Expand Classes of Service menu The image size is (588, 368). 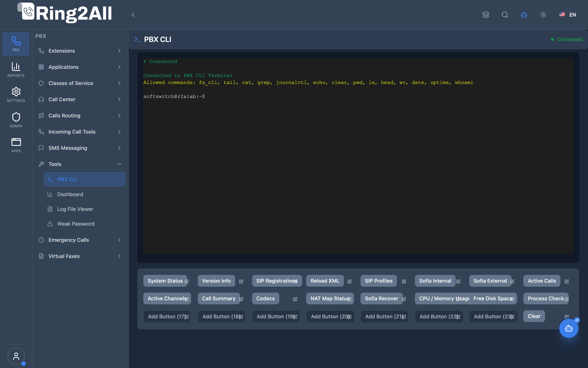[x=80, y=83]
